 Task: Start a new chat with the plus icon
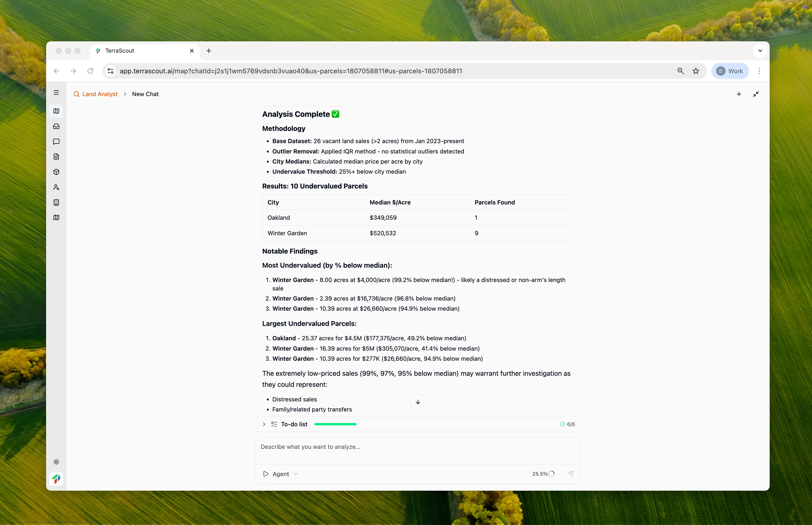(x=739, y=94)
